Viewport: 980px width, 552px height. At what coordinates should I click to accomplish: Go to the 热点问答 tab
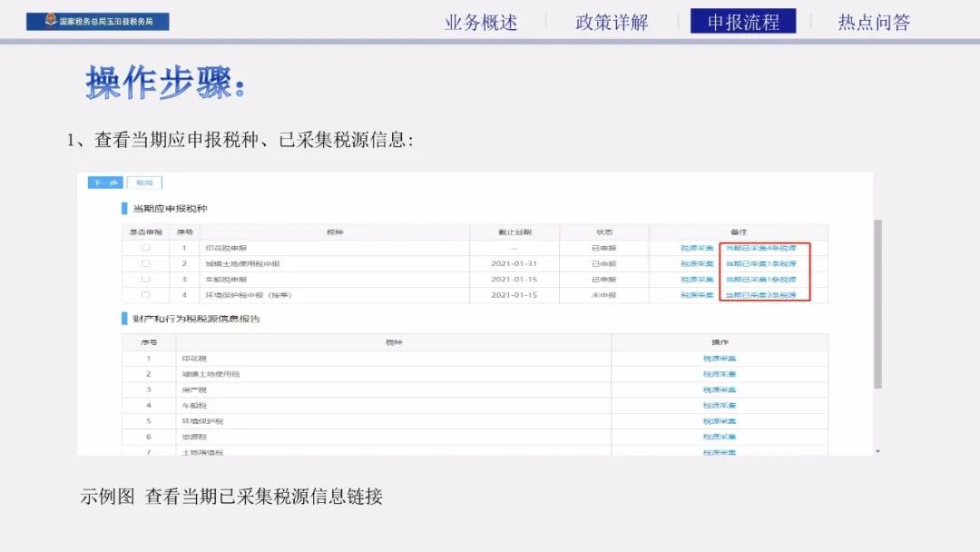[874, 23]
